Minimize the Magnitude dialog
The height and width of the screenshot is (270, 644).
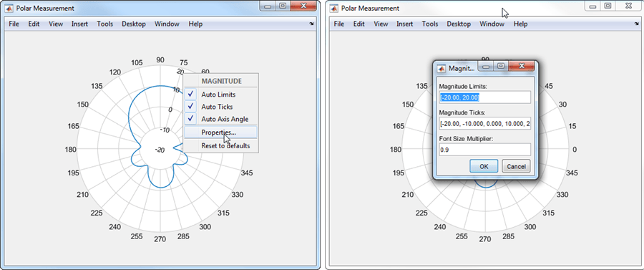486,66
